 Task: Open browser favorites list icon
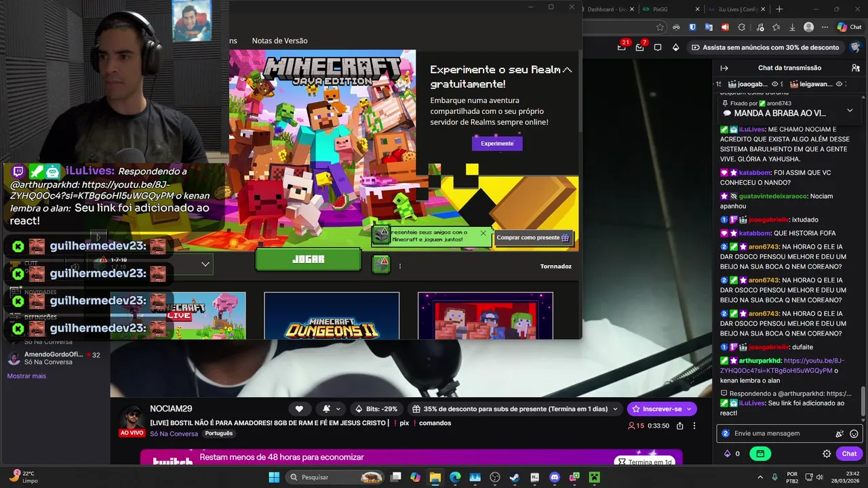click(776, 27)
